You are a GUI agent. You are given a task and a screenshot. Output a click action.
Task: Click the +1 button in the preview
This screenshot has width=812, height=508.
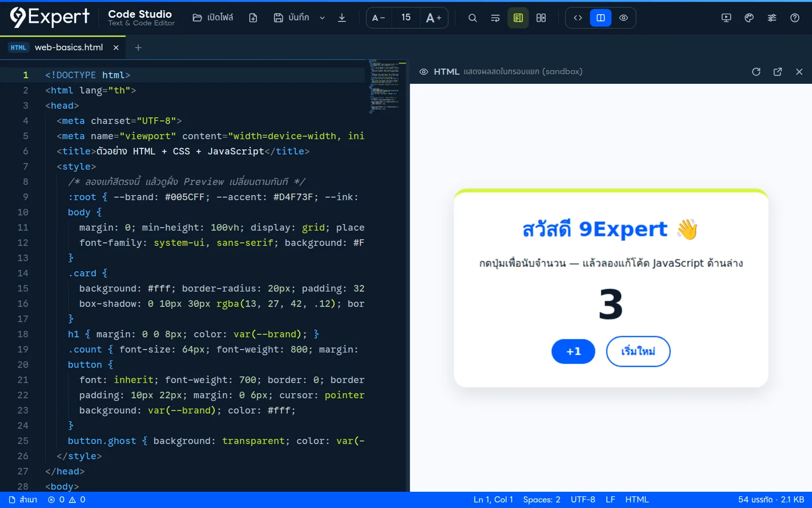click(573, 352)
